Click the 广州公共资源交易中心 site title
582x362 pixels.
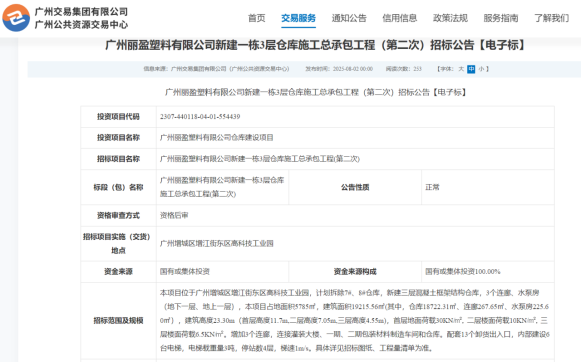pyautogui.click(x=81, y=25)
